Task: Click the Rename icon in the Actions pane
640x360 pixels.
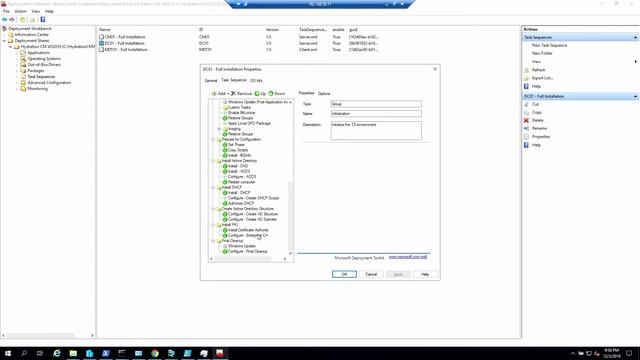Action: 526,129
